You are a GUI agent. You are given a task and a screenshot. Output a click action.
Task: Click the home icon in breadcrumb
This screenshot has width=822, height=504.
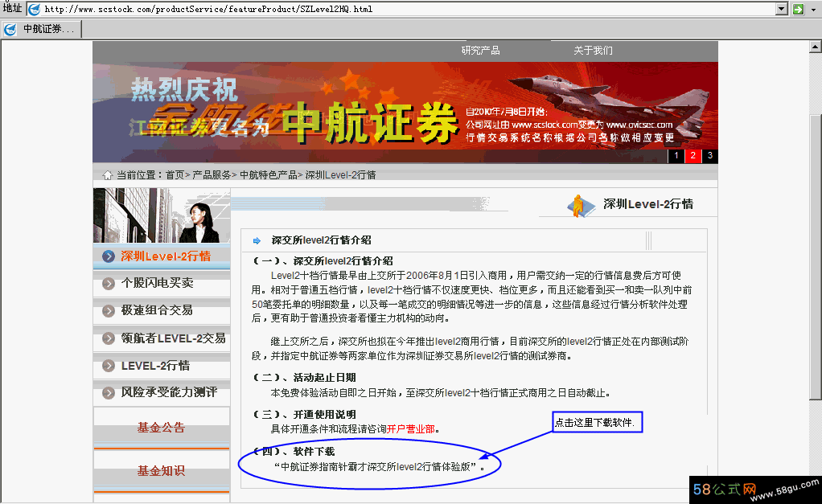tap(108, 175)
